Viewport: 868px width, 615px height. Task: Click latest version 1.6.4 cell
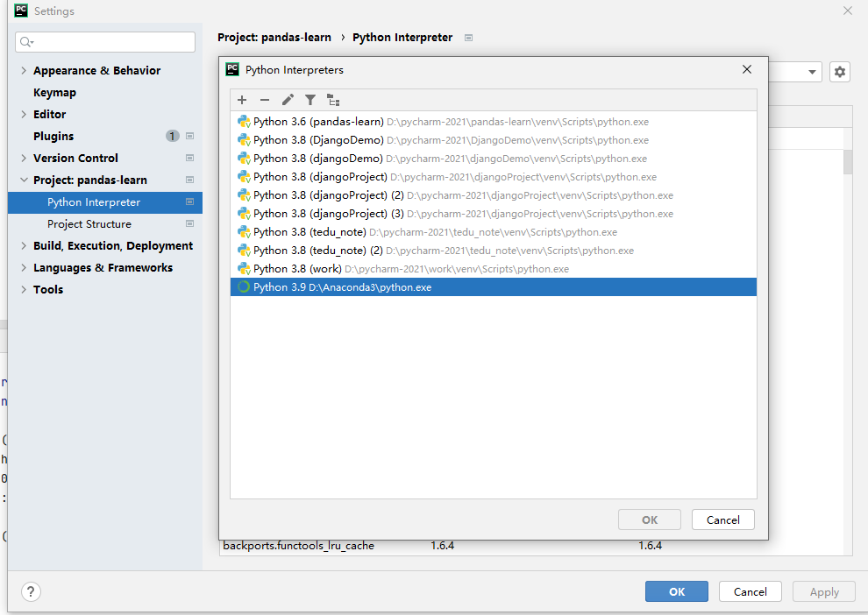(x=650, y=546)
